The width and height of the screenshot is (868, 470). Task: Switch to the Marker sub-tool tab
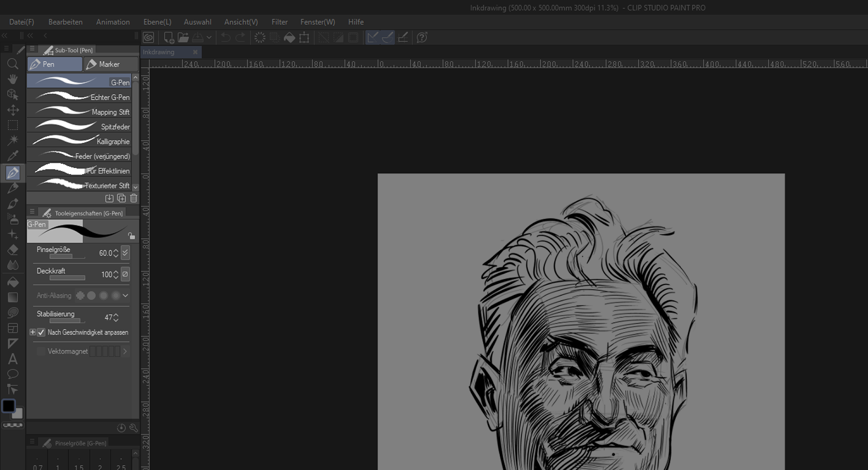tap(110, 64)
